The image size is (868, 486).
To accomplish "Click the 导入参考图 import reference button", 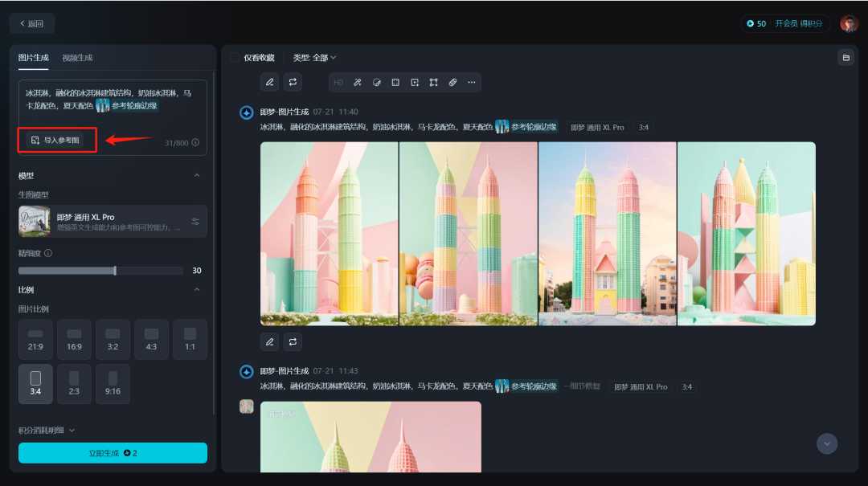I will click(x=56, y=139).
